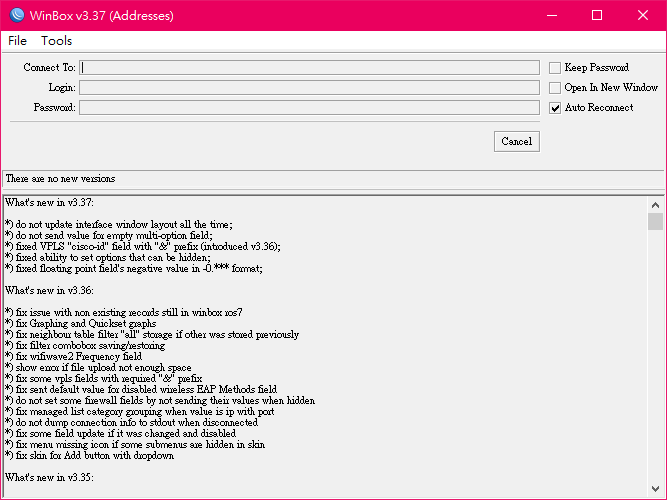Click the line about vpls fields with required "&" prefix
The height and width of the screenshot is (500, 667).
coord(104,379)
